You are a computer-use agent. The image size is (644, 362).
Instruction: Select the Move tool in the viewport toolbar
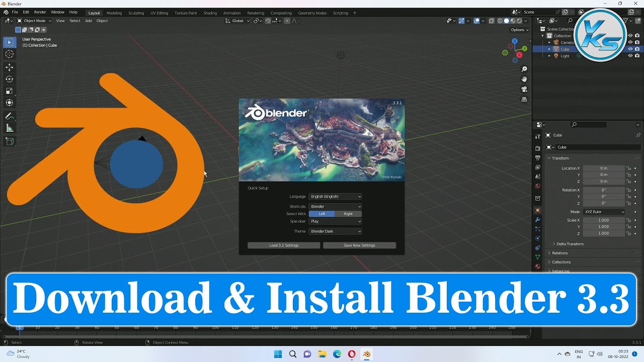(x=10, y=67)
